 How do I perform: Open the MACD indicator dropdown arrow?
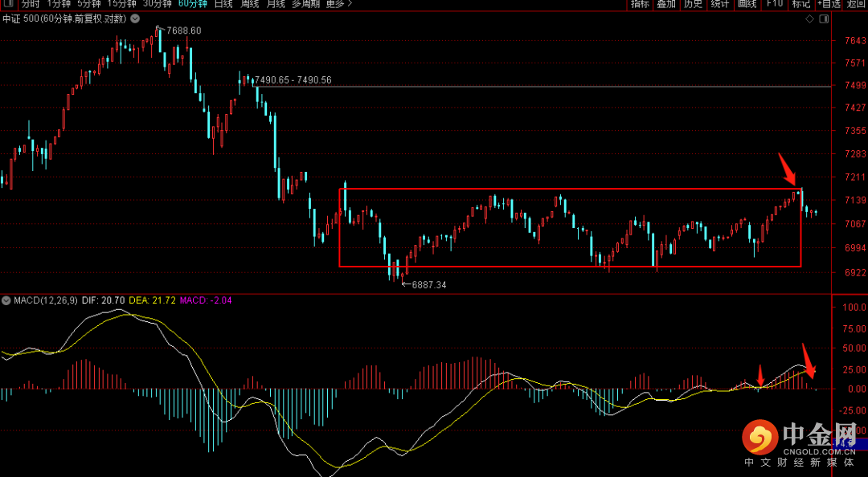pyautogui.click(x=6, y=300)
